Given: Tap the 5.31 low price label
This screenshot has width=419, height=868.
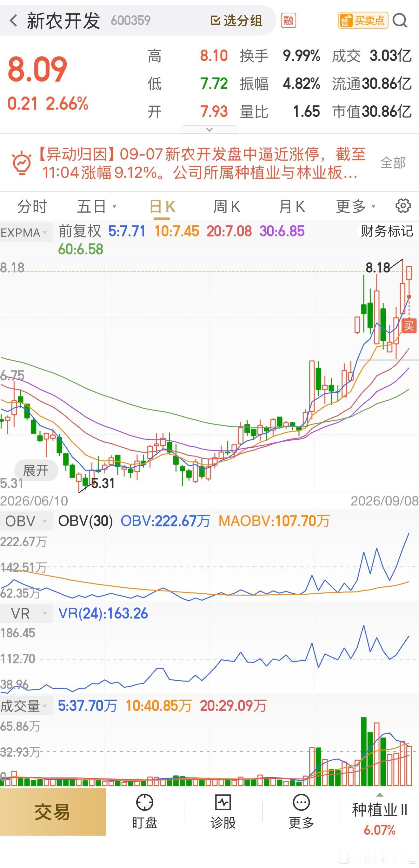Looking at the screenshot, I should tap(103, 483).
